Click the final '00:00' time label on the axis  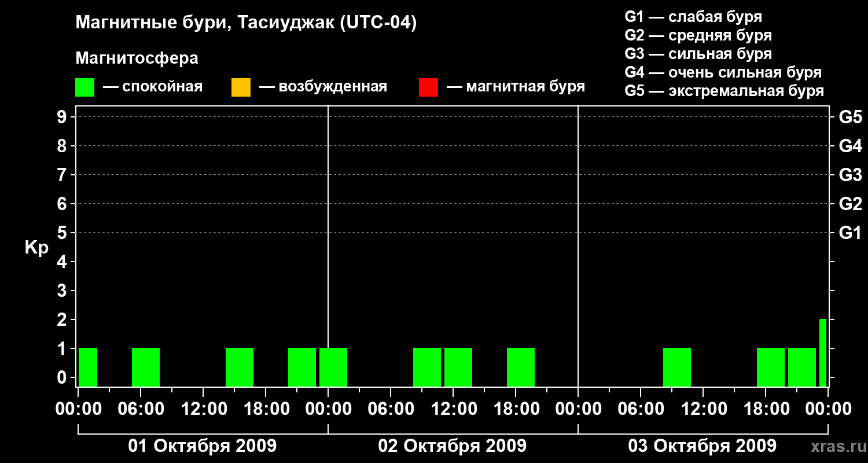827,409
